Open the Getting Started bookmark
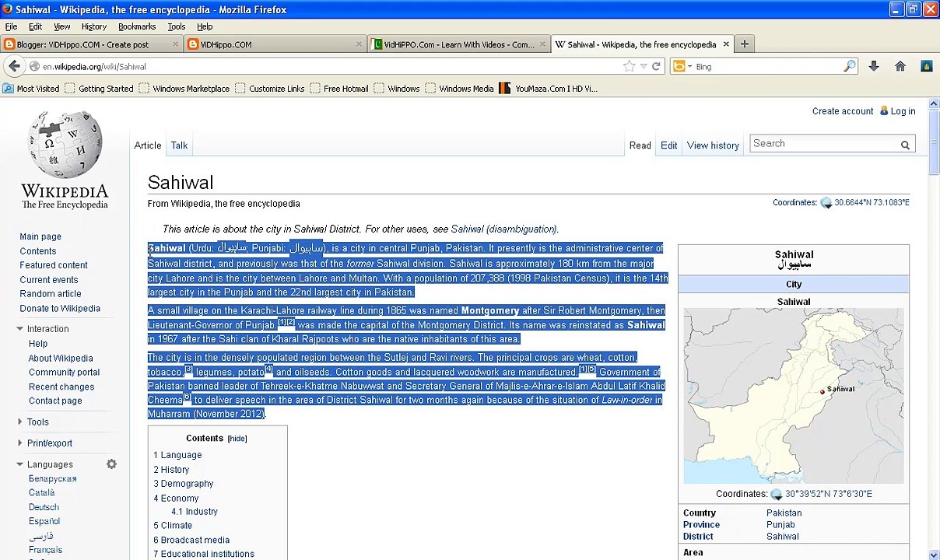The height and width of the screenshot is (560, 940). pyautogui.click(x=99, y=89)
